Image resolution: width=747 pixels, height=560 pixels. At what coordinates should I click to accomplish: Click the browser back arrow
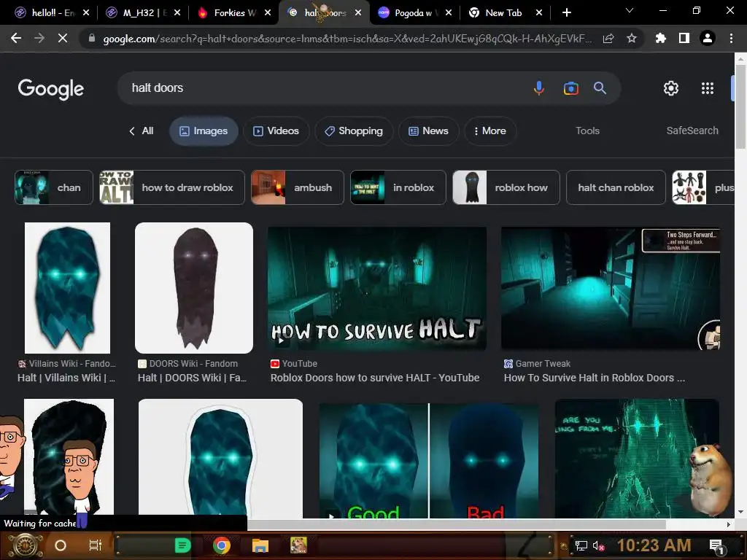click(16, 38)
